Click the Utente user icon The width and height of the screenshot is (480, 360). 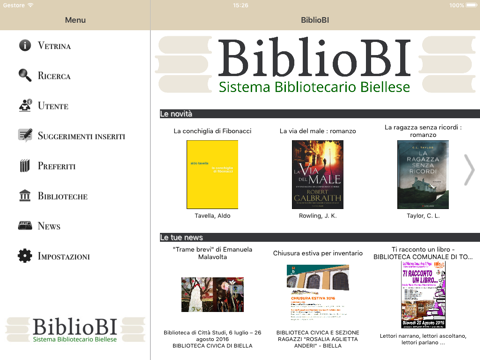pos(25,105)
